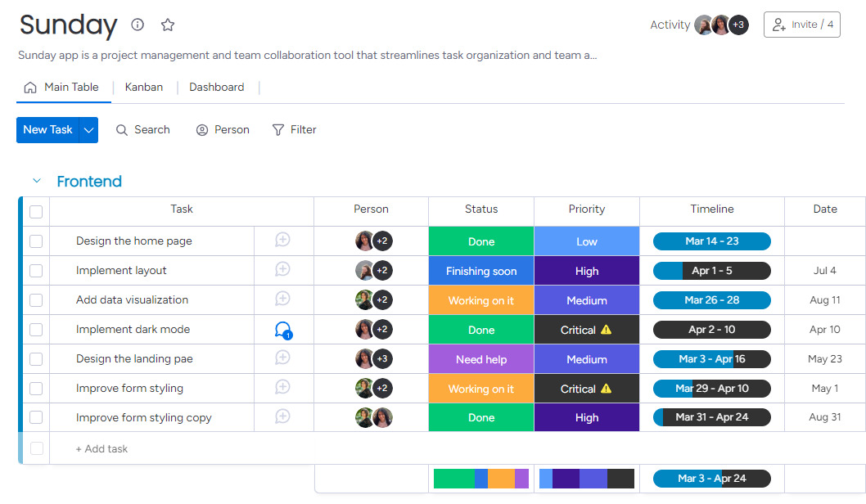Image resolution: width=866 pixels, height=504 pixels.
Task: Click the Mar 29 - Apr 10 timeline bar
Action: click(x=711, y=388)
